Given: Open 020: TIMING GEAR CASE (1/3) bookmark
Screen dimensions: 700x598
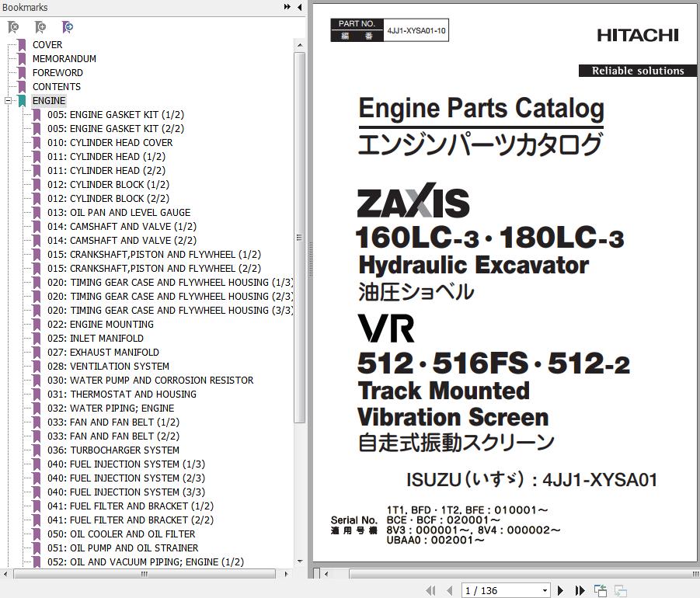Looking at the screenshot, I should [170, 282].
